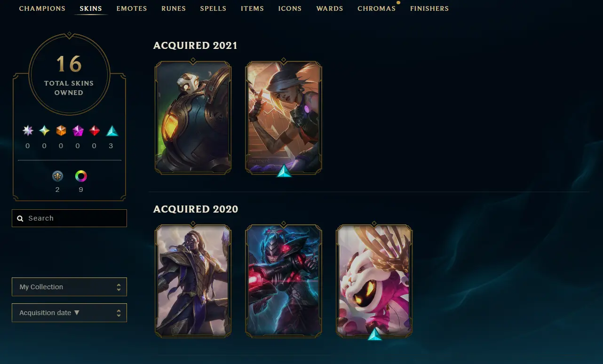Open the red-armored skin card from 2020
Screen dimensions: 603x364
tap(284, 281)
